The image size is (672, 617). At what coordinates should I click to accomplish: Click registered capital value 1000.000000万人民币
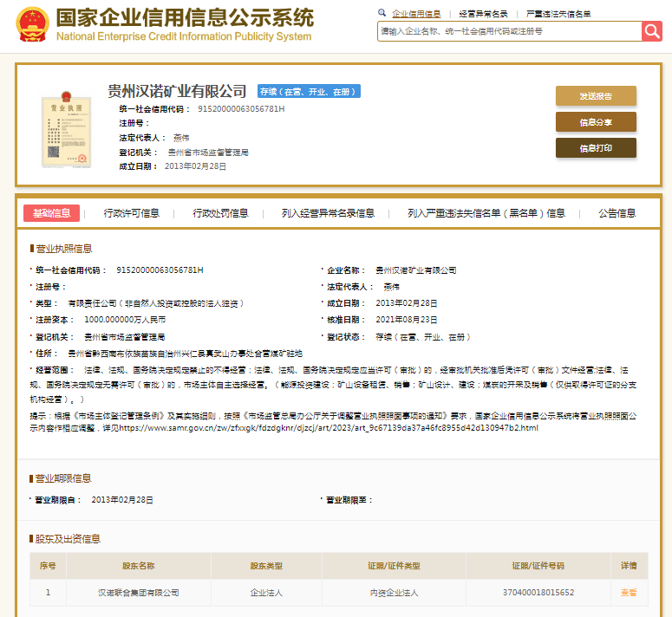coord(125,320)
